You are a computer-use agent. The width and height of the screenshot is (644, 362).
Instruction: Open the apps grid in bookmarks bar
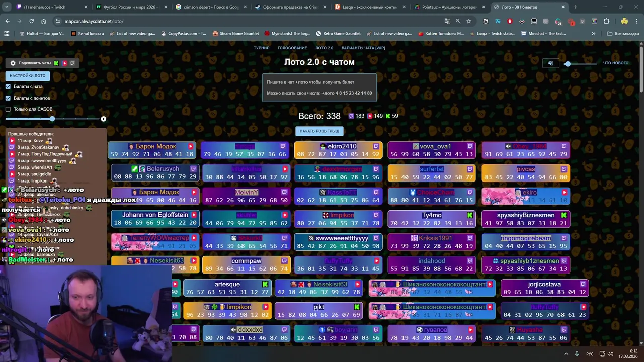[x=7, y=33]
